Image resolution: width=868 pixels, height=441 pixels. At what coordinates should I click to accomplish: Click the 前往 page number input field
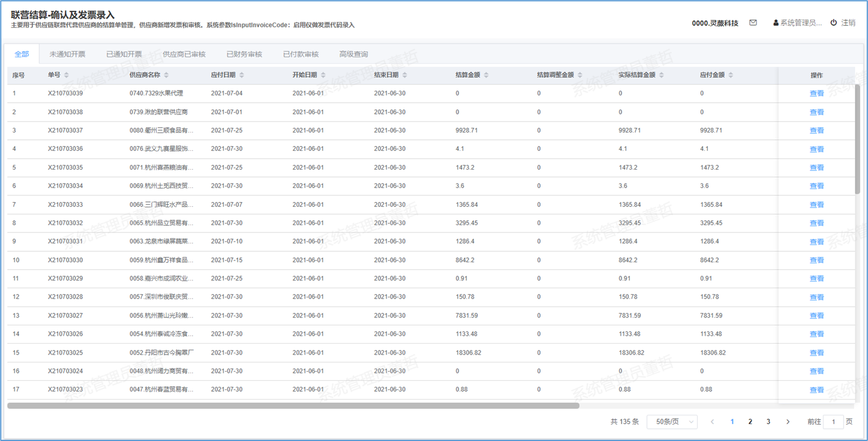coord(833,422)
